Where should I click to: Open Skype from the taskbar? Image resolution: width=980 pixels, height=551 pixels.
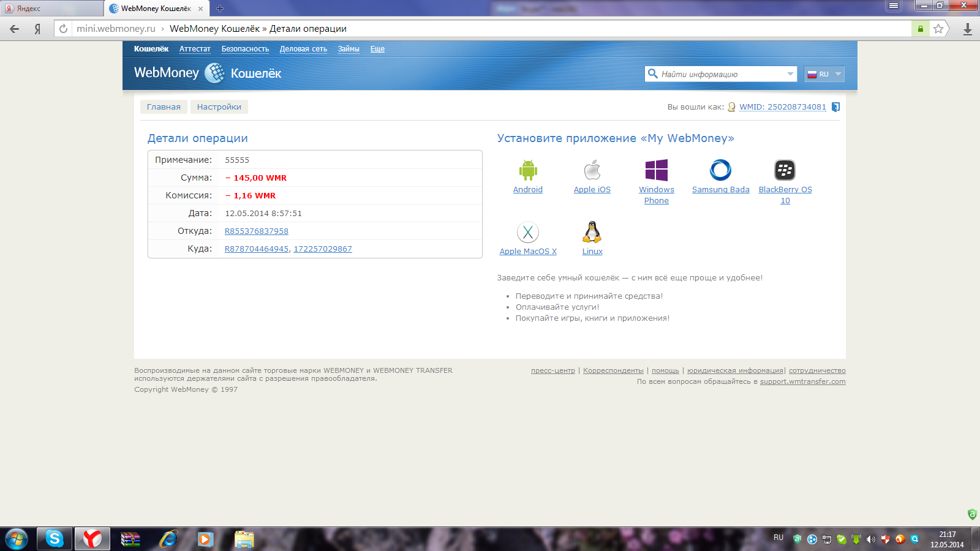tap(55, 539)
